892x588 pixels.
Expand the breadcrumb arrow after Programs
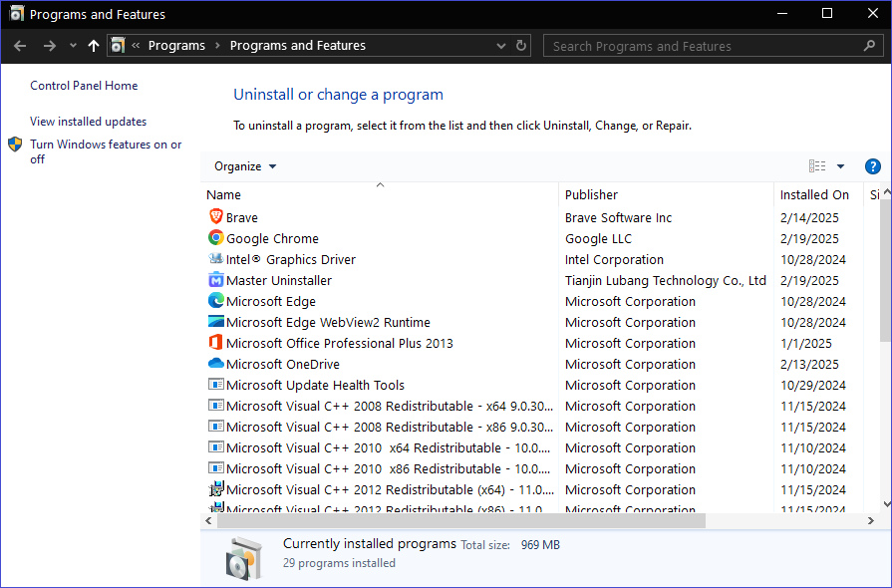217,46
